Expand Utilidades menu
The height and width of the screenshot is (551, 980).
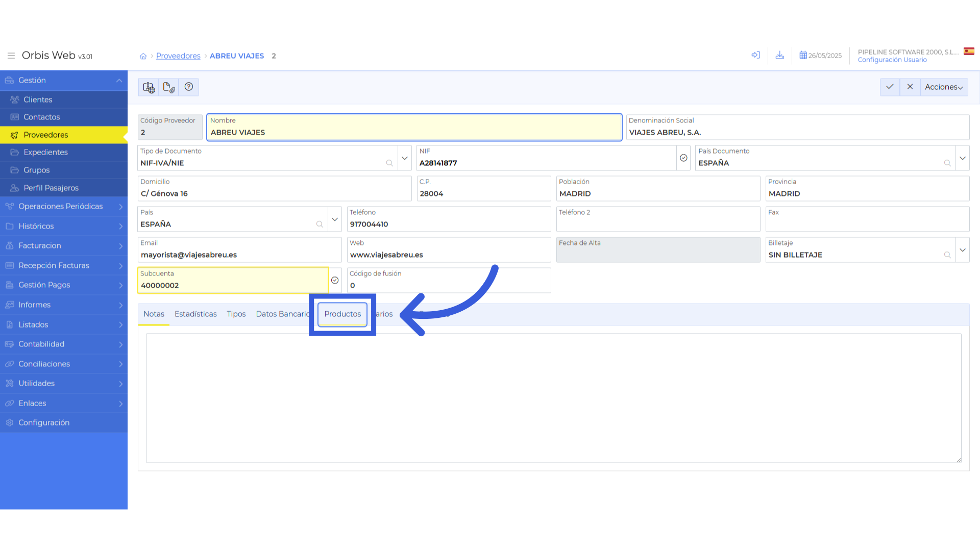pyautogui.click(x=64, y=383)
